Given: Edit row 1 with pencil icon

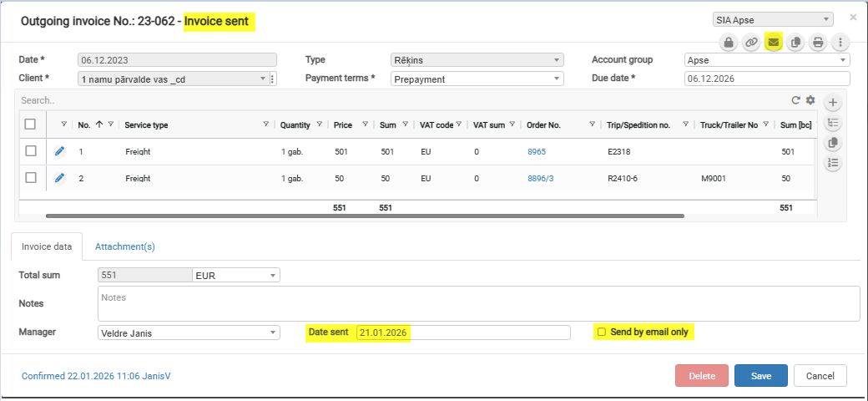Looking at the screenshot, I should click(x=59, y=152).
